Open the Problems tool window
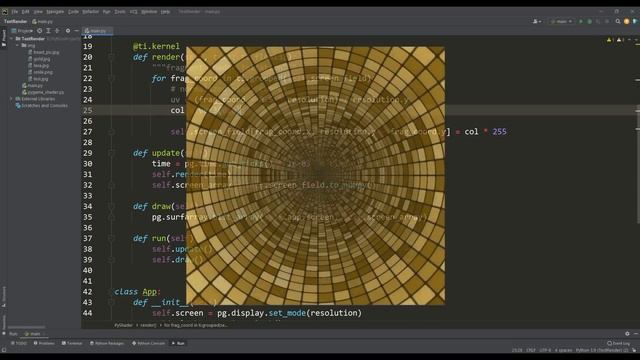This screenshot has width=640, height=360. pos(44,343)
